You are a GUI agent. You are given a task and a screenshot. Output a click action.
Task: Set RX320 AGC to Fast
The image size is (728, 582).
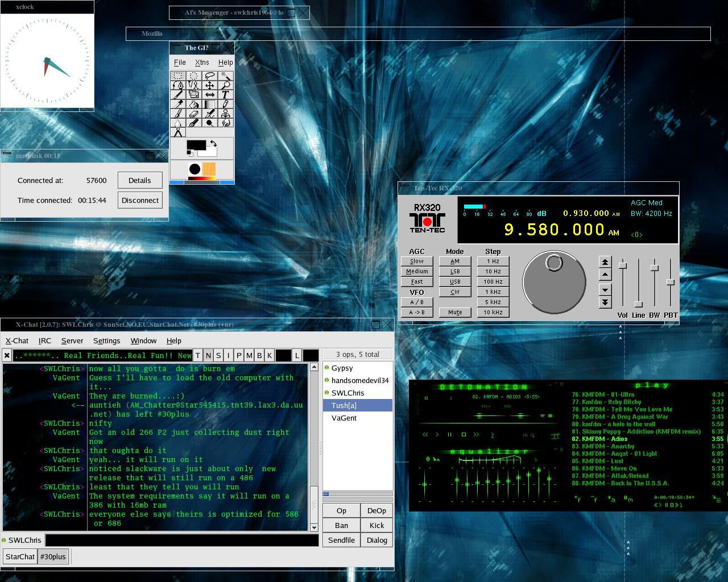click(x=417, y=281)
